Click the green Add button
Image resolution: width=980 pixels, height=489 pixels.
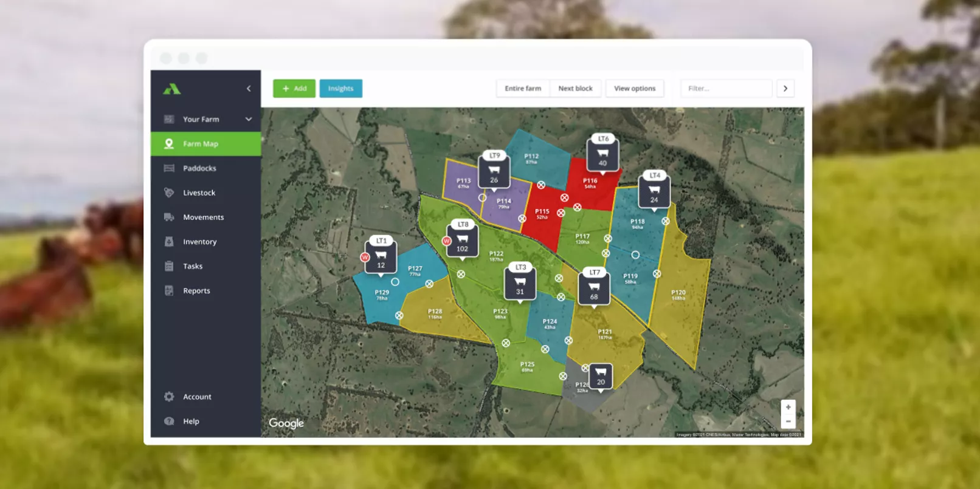click(294, 89)
